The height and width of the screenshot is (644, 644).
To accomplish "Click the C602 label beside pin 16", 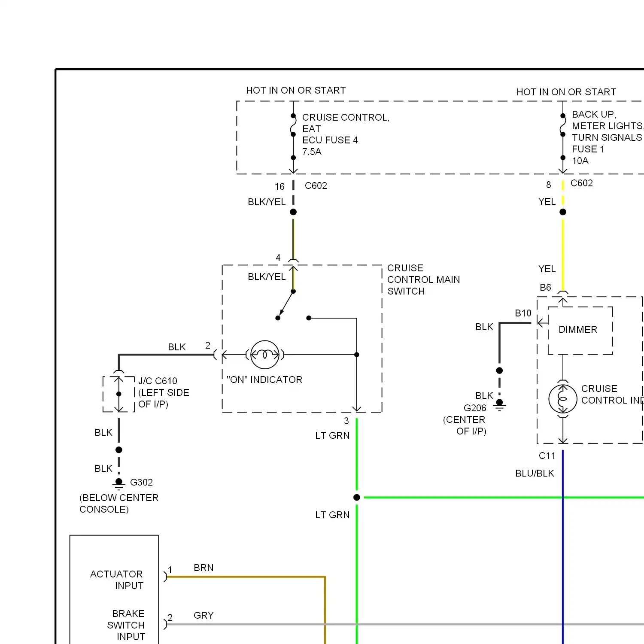I will pos(316,185).
